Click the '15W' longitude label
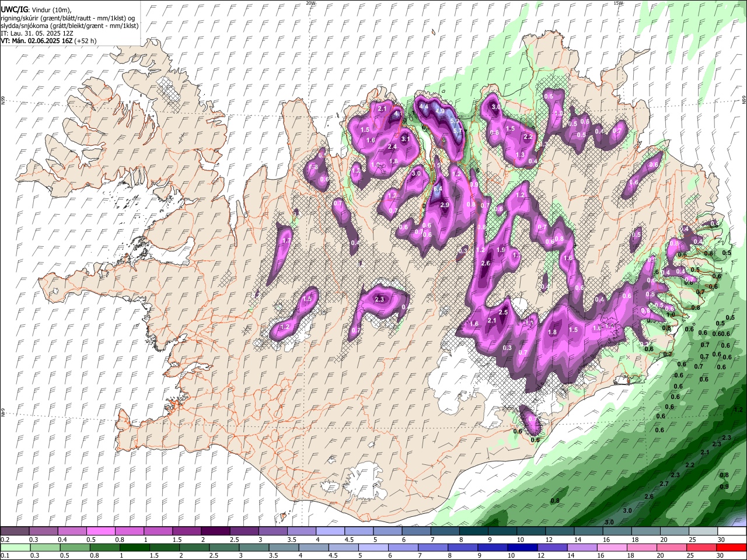The width and height of the screenshot is (747, 560). pos(618,3)
